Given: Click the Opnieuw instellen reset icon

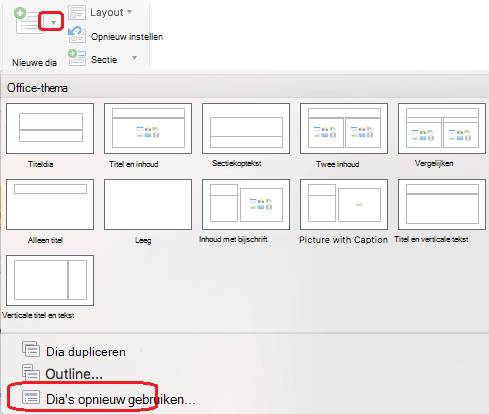Looking at the screenshot, I should (x=77, y=35).
